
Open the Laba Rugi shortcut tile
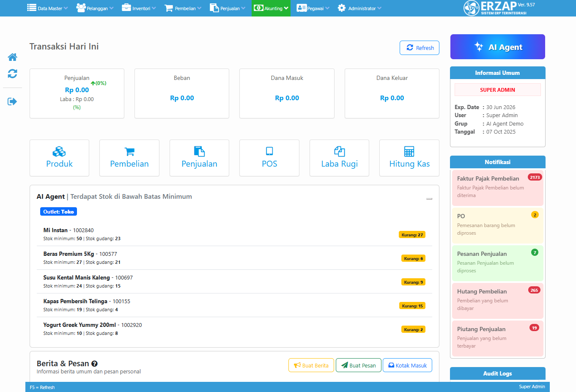pyautogui.click(x=339, y=158)
